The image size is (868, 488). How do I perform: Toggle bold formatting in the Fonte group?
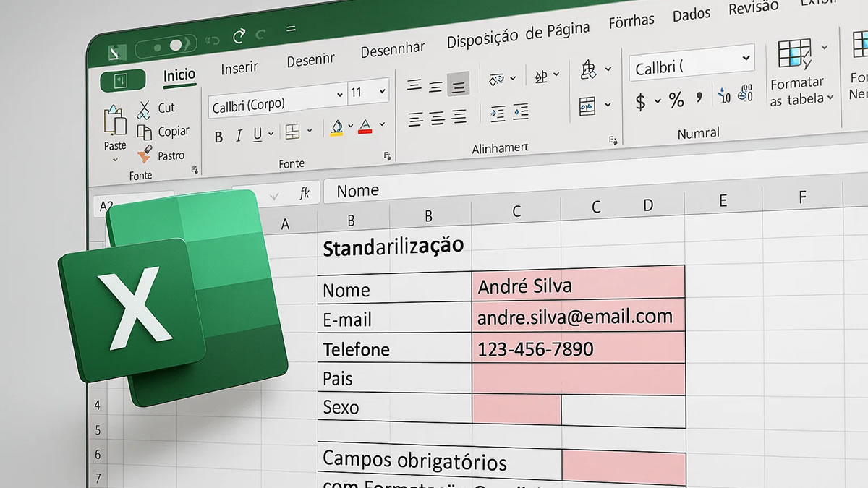(x=221, y=137)
